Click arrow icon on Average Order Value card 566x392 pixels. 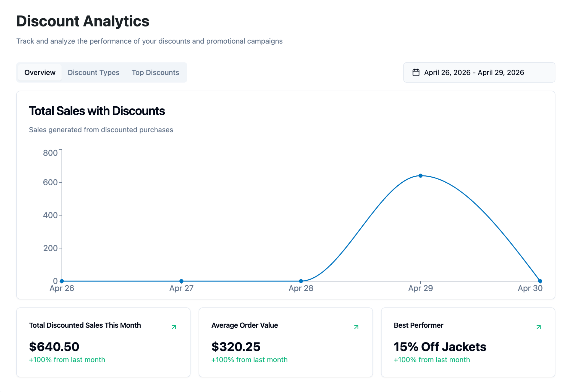tap(356, 327)
